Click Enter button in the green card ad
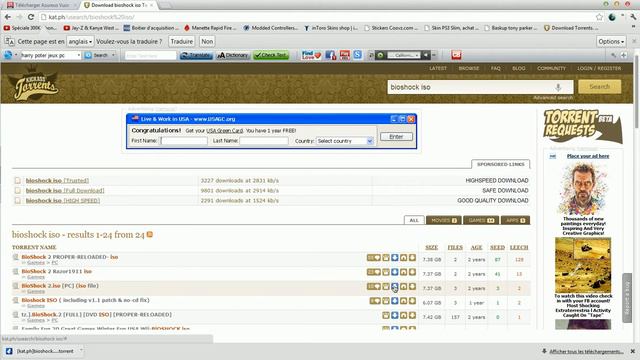This screenshot has height=360, width=640. point(396,136)
